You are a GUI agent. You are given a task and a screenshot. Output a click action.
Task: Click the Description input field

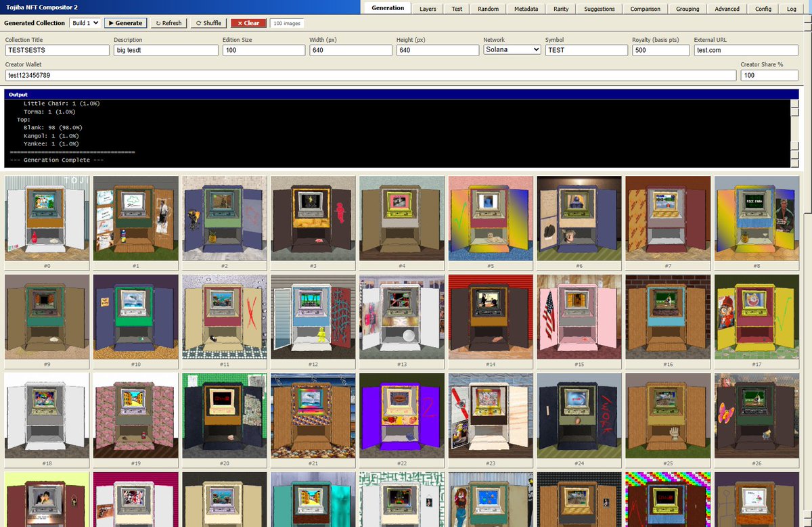click(x=166, y=50)
